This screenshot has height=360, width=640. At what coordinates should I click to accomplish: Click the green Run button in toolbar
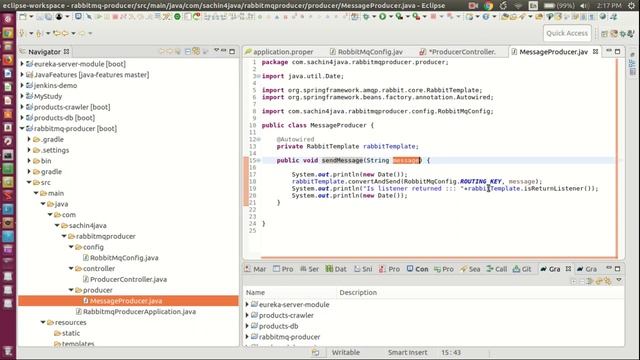point(383,17)
